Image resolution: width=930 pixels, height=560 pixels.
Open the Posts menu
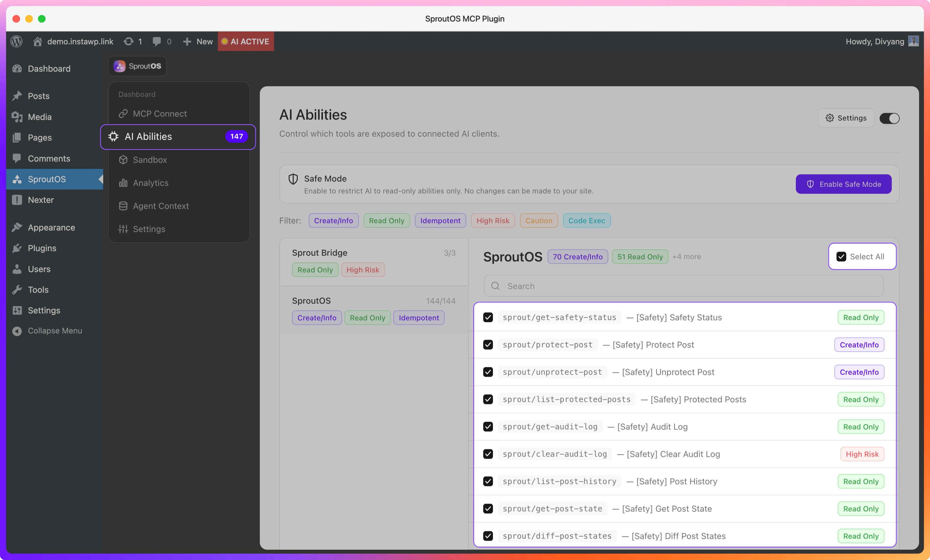[54, 96]
